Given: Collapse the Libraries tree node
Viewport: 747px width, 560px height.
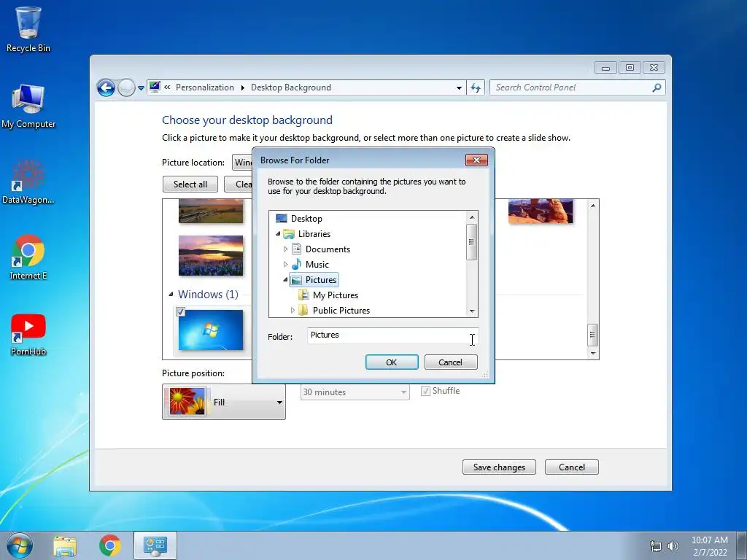Looking at the screenshot, I should 278,234.
